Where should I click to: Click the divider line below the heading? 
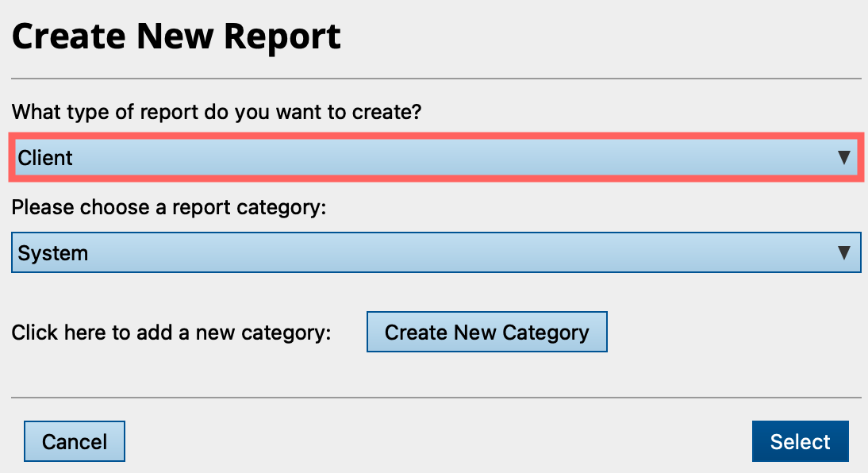click(x=436, y=79)
